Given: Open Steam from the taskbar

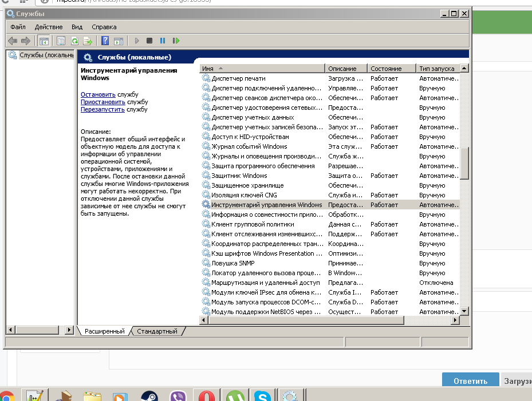Looking at the screenshot, I should click(x=149, y=396).
